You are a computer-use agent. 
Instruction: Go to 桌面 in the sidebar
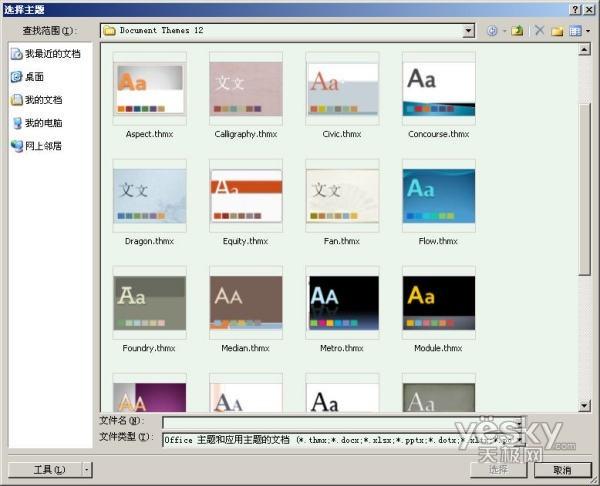[x=34, y=76]
